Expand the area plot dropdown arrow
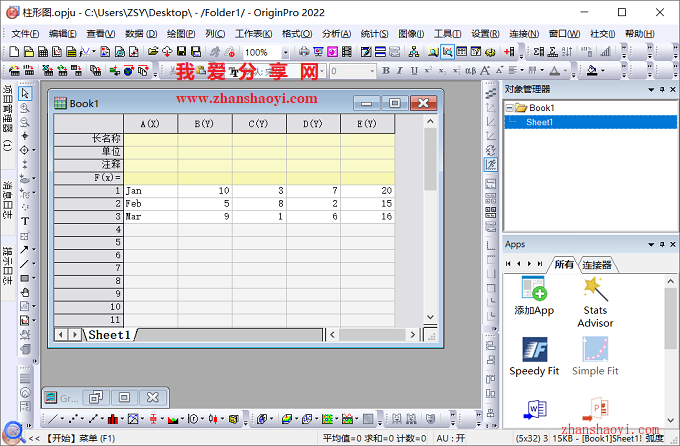 click(x=182, y=419)
